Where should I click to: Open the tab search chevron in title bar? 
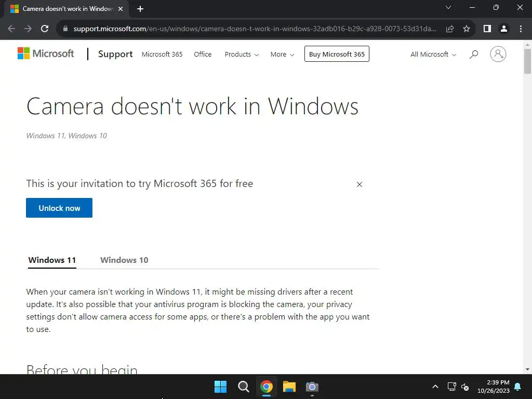(x=448, y=7)
